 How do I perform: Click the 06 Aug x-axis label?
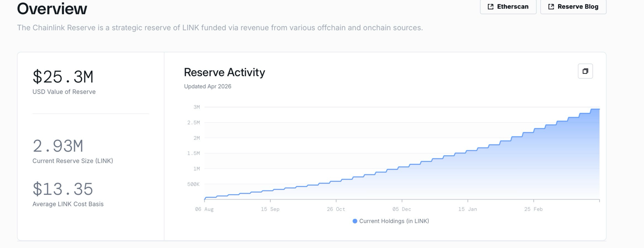(204, 209)
